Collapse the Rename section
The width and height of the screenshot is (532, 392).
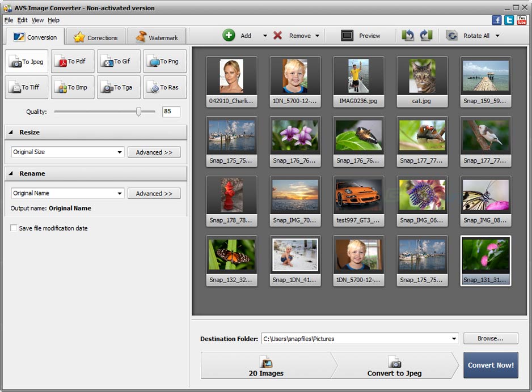[x=11, y=173]
